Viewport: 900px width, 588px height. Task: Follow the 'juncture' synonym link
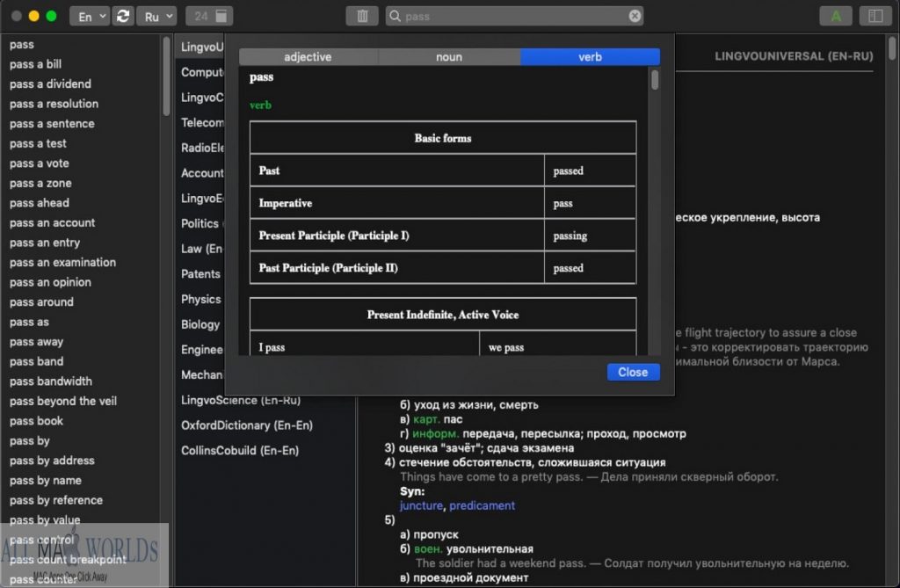421,505
